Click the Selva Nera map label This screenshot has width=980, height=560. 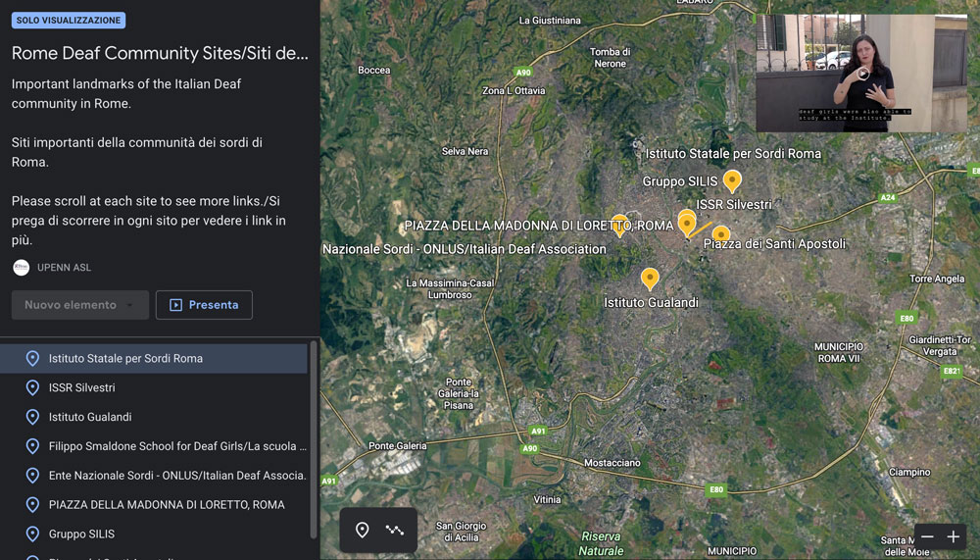[465, 151]
